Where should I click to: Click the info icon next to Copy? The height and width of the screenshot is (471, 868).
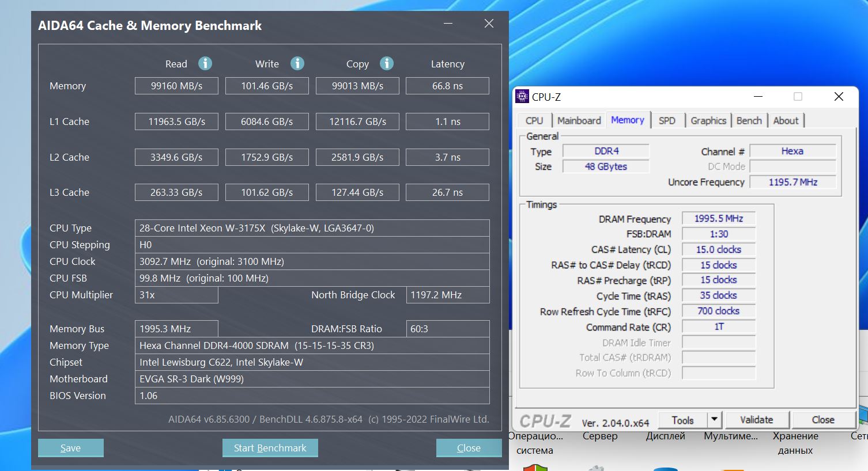pyautogui.click(x=387, y=63)
